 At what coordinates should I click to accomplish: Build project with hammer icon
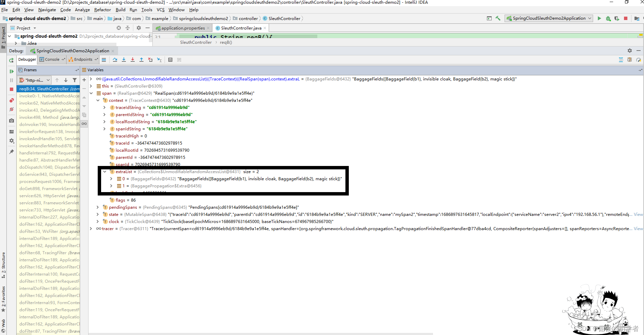coord(498,18)
